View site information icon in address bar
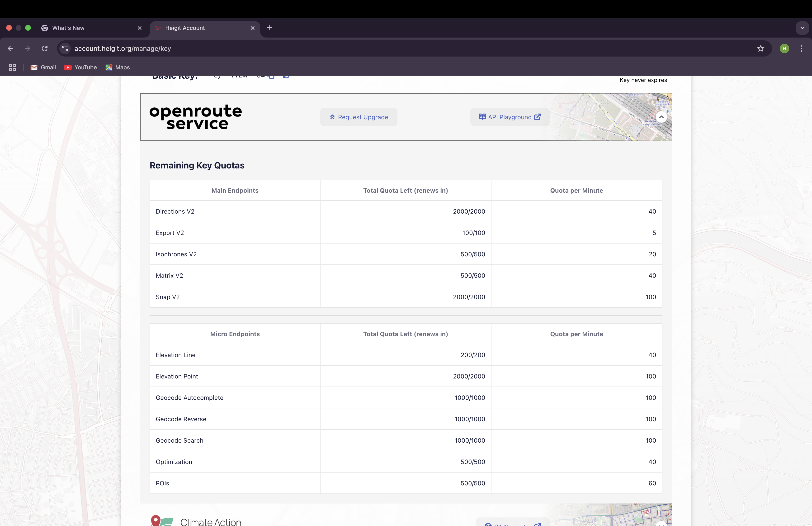This screenshot has width=812, height=526. (x=65, y=48)
